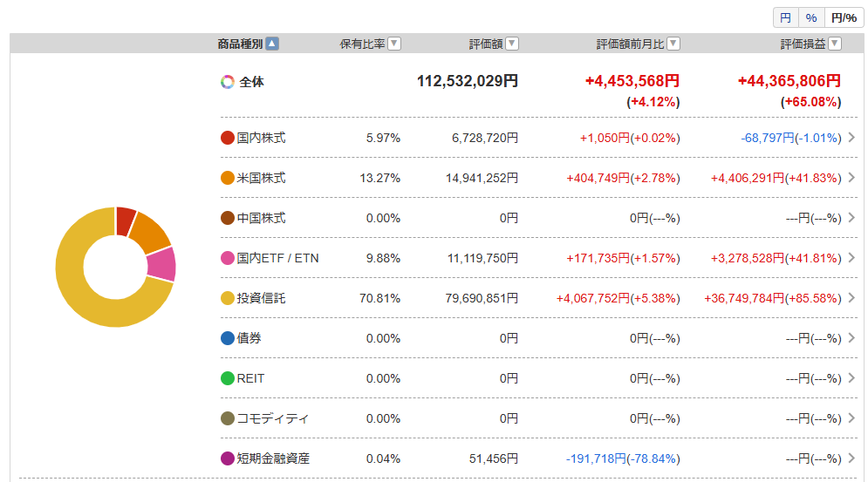Sort by 保有比率 column arrow

tap(393, 44)
